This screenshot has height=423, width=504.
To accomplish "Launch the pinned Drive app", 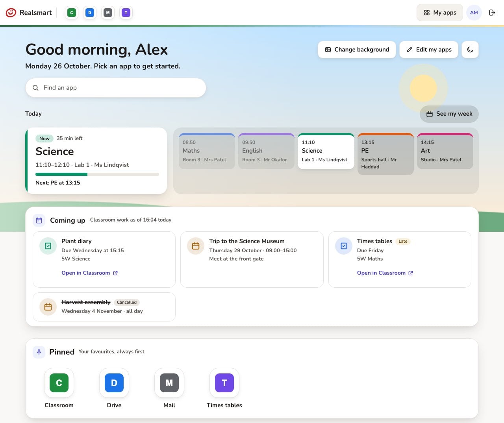I will click(114, 389).
